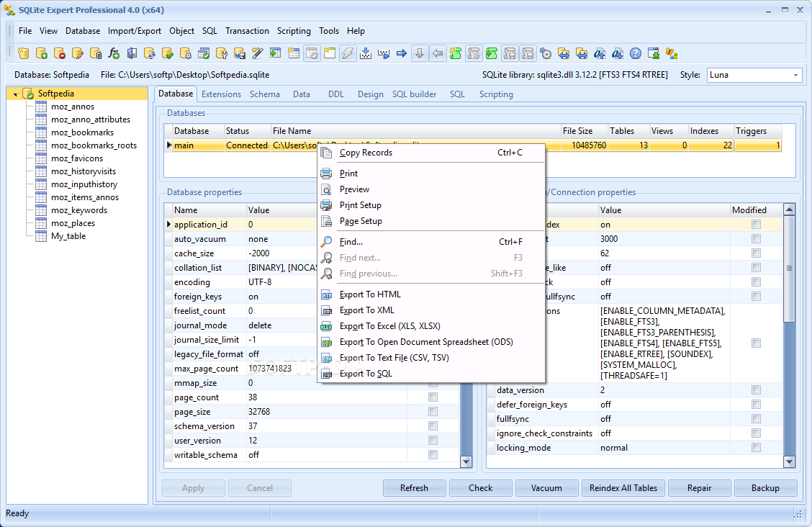Screen dimensions: 812x527
Task: Click the blue question mark help icon
Action: 636,53
